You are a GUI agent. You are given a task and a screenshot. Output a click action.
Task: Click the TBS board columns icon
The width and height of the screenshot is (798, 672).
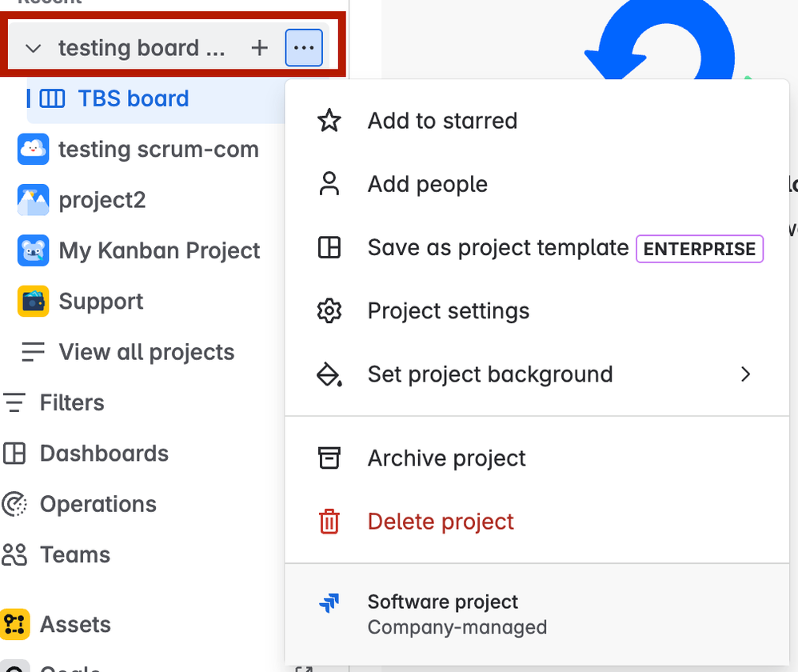click(x=53, y=98)
